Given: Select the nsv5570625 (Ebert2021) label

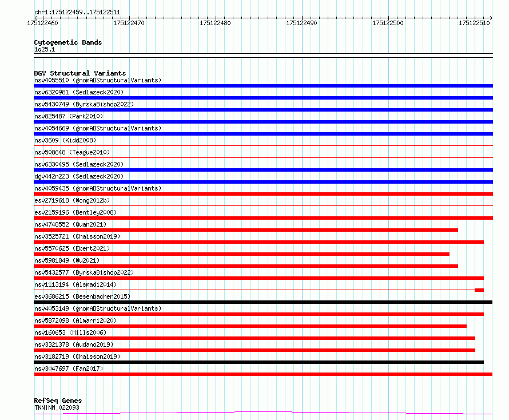Looking at the screenshot, I should coord(72,248).
